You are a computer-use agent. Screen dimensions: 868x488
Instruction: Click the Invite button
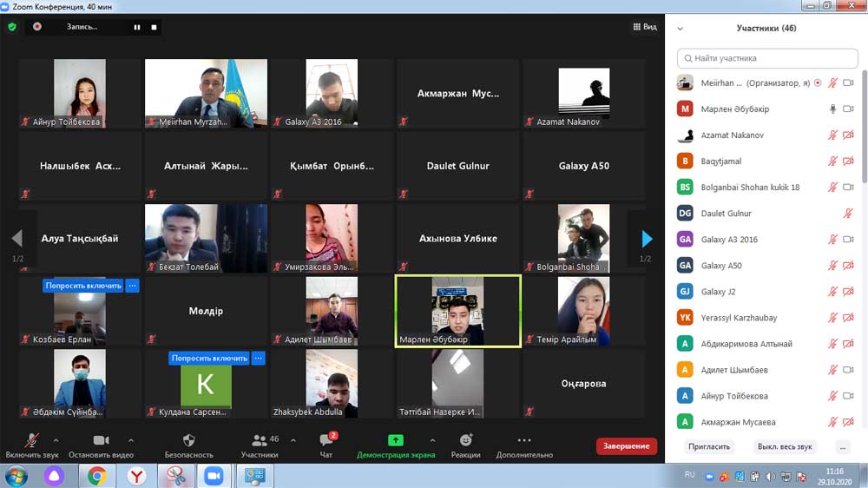pos(709,446)
